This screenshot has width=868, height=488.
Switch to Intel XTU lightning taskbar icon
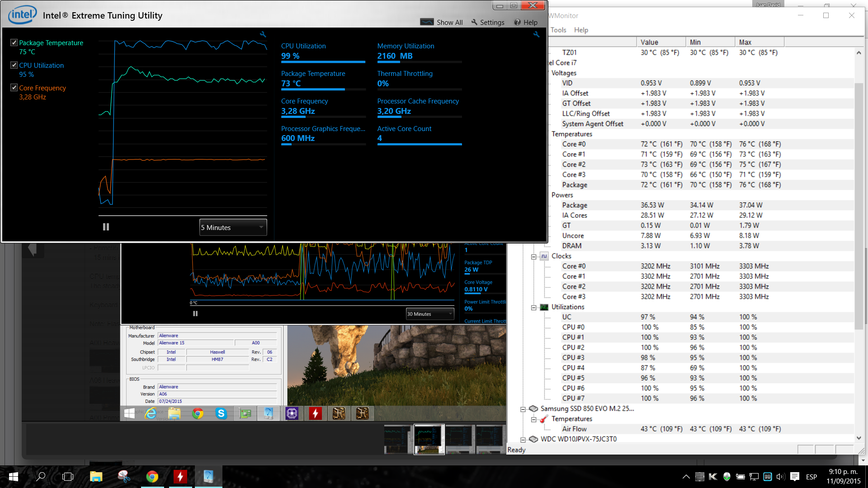point(180,477)
